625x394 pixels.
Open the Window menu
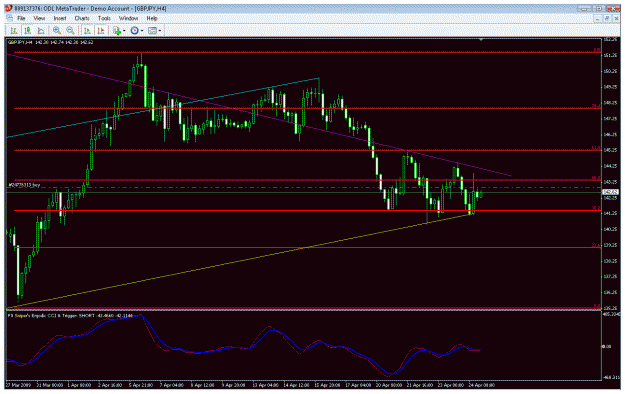click(x=128, y=18)
